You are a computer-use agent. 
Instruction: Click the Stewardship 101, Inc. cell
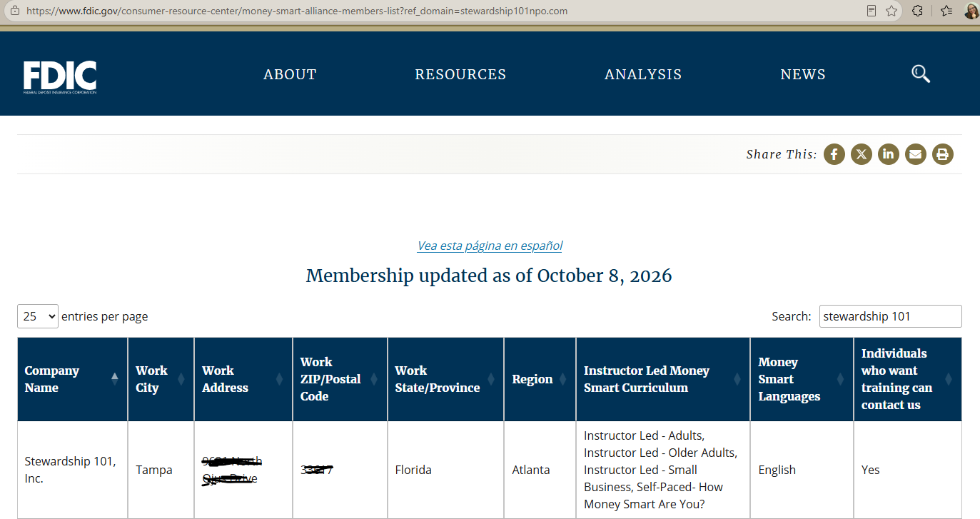click(x=73, y=470)
